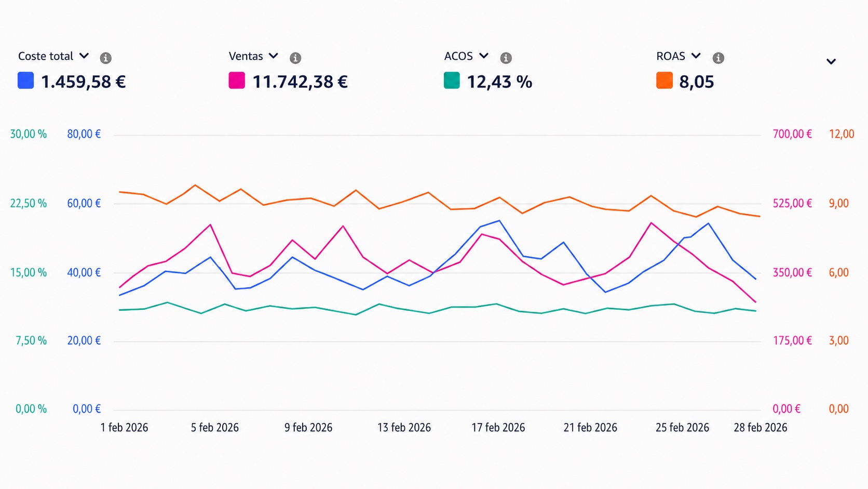
Task: Click the 80,00 € cost axis label
Action: coord(84,134)
